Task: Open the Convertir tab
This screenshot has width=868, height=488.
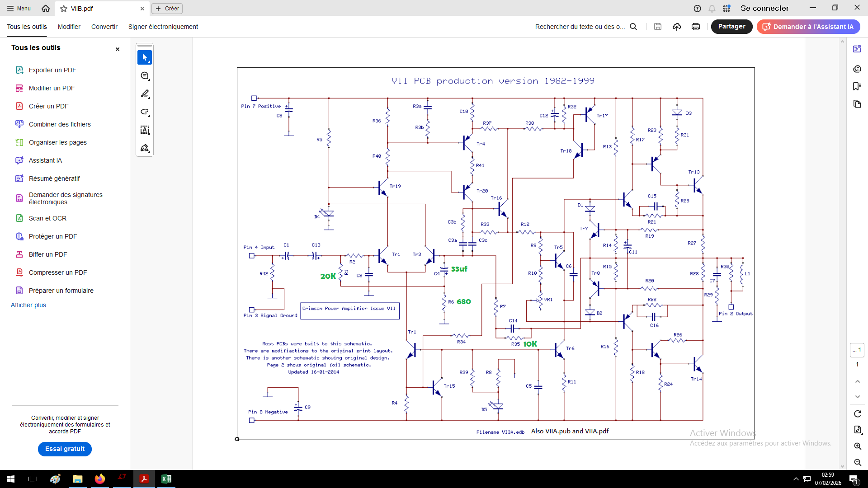Action: pyautogui.click(x=104, y=27)
